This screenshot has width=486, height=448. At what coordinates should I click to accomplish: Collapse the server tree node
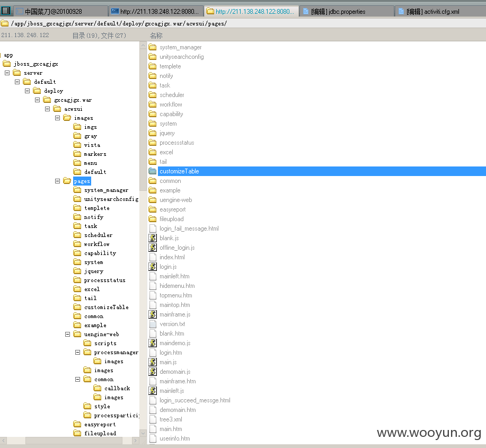(7, 73)
